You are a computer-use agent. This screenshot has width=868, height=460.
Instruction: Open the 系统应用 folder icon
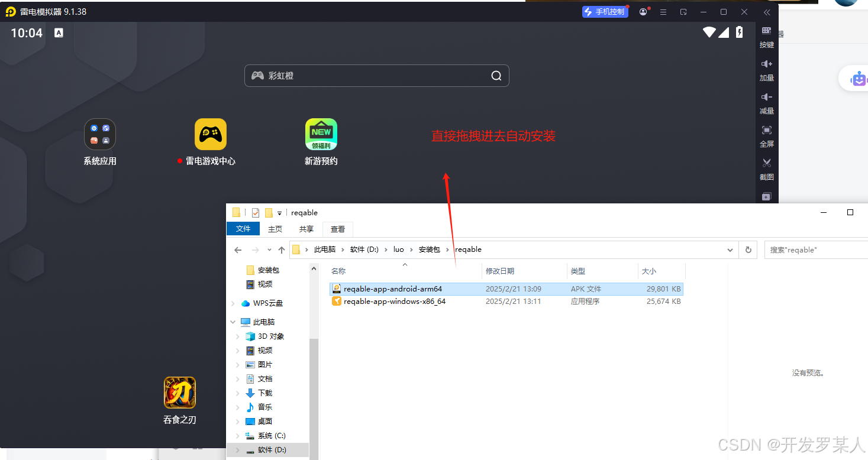(99, 134)
